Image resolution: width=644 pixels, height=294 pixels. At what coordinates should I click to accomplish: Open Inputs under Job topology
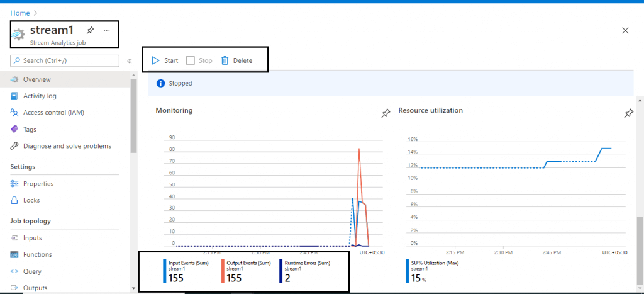coord(33,238)
